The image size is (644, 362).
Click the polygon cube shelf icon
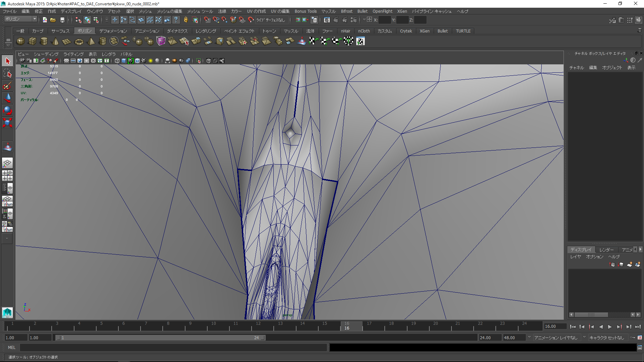coord(32,41)
